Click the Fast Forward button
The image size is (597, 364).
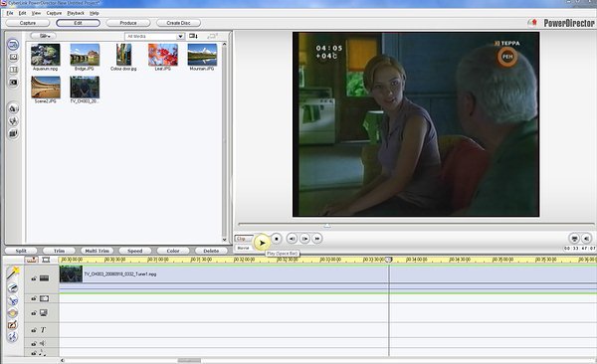(x=317, y=239)
